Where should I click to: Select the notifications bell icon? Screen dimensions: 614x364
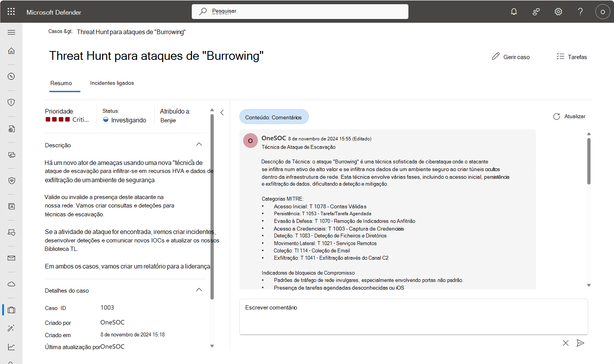[514, 12]
